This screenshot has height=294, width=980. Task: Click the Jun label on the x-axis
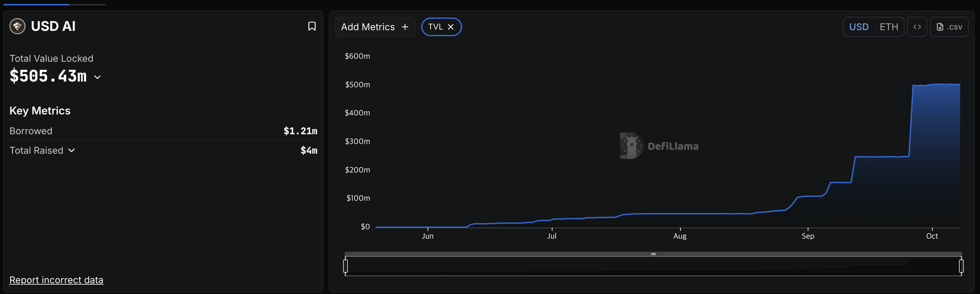point(428,236)
